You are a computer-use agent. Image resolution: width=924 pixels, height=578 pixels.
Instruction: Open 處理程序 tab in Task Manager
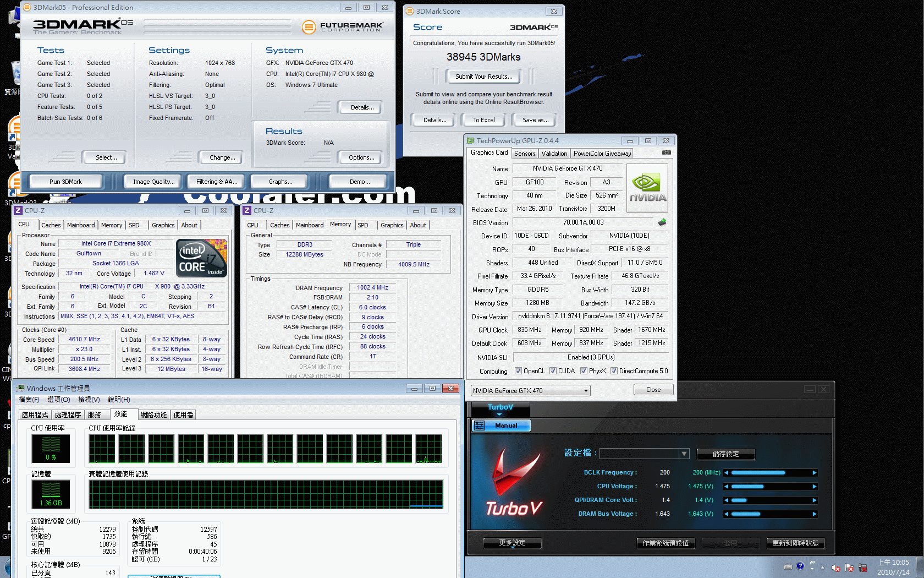pyautogui.click(x=68, y=415)
